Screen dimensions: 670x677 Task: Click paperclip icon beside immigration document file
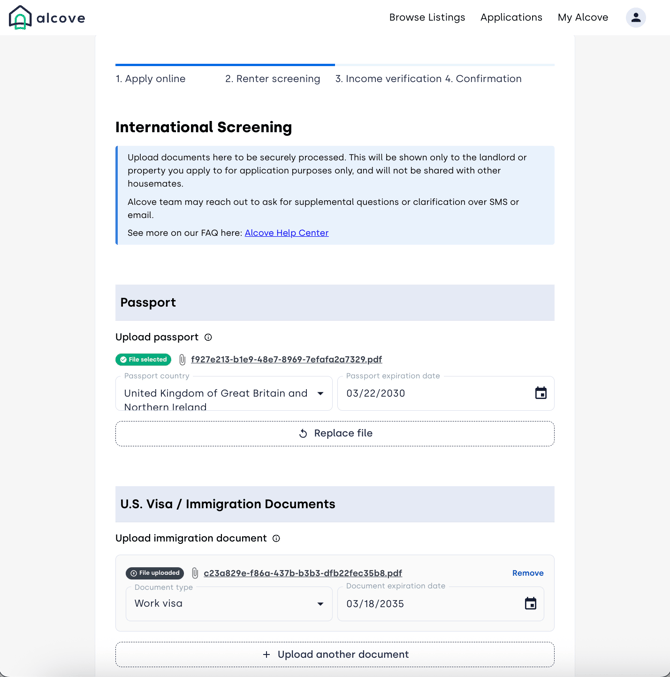pyautogui.click(x=195, y=574)
